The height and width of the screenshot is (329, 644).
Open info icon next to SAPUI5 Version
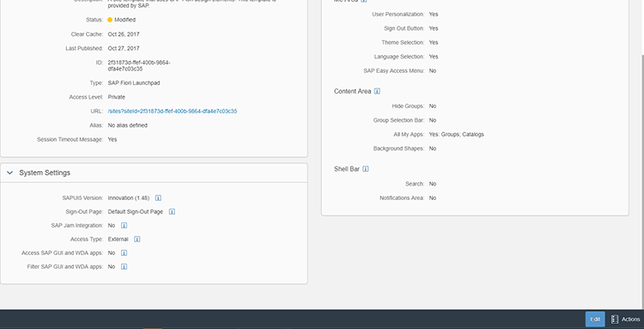click(158, 198)
